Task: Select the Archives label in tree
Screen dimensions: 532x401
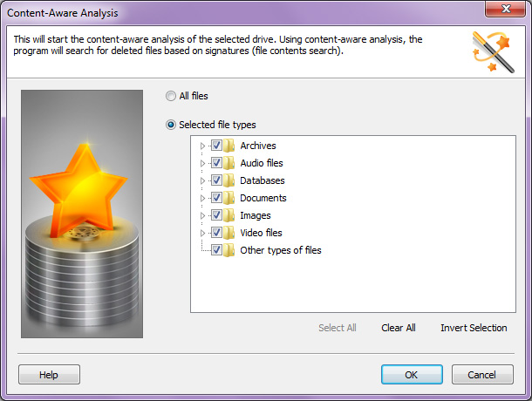Action: [x=258, y=146]
